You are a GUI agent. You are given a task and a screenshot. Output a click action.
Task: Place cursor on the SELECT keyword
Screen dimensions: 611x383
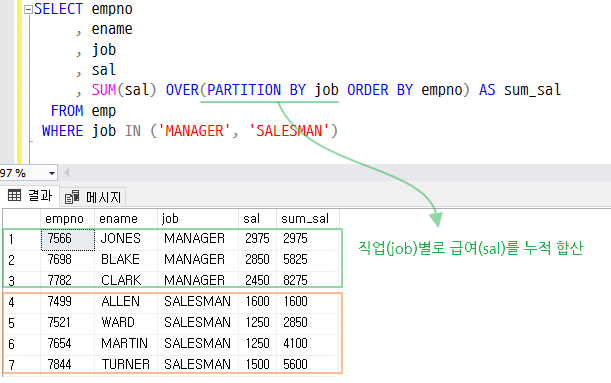tap(58, 9)
